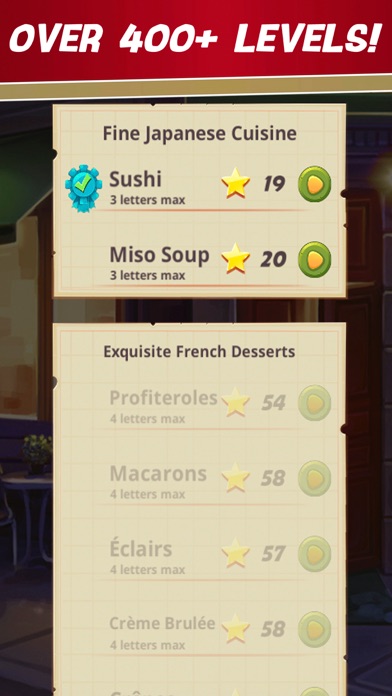Click the star count 58 for Crème Brulée
Viewport: 392px width, 696px height.
pyautogui.click(x=273, y=629)
